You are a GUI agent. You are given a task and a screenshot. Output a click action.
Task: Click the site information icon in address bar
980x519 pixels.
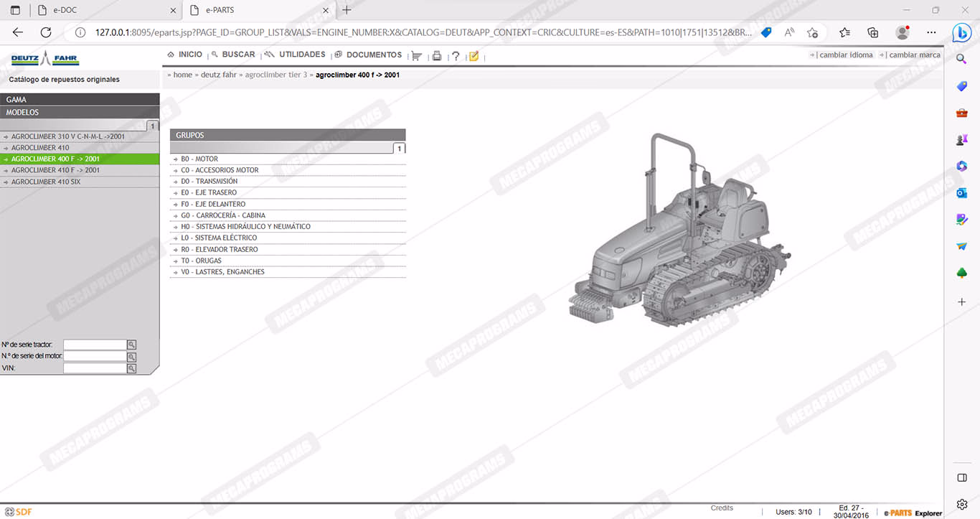point(80,32)
